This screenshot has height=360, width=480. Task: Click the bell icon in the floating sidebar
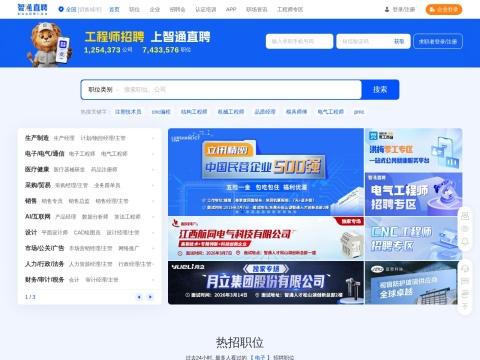(x=465, y=241)
